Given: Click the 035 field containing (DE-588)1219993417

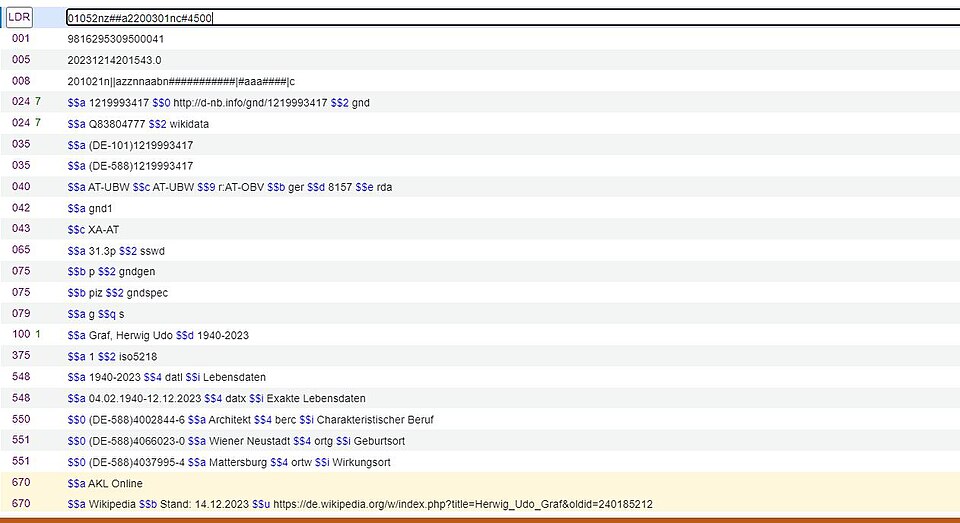Looking at the screenshot, I should click(x=130, y=166).
